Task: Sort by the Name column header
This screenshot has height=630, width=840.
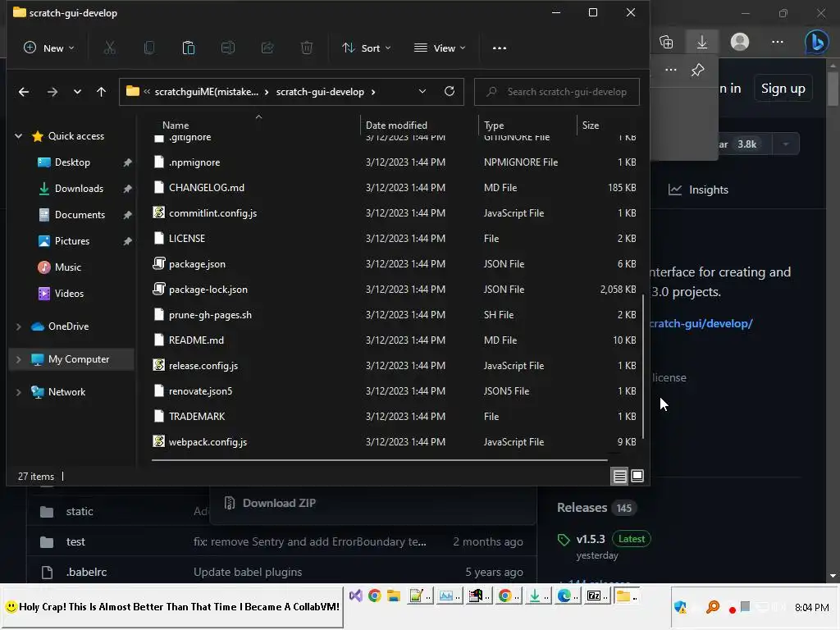Action: click(x=176, y=126)
